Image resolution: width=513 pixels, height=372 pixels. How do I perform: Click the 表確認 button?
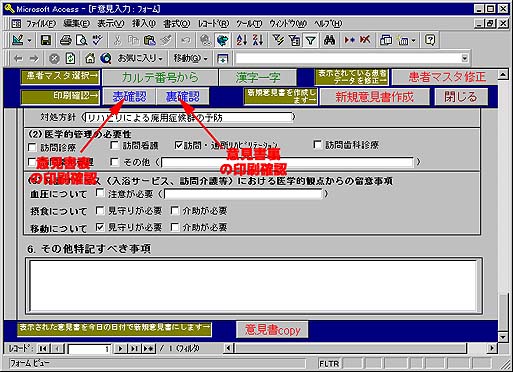tap(129, 97)
